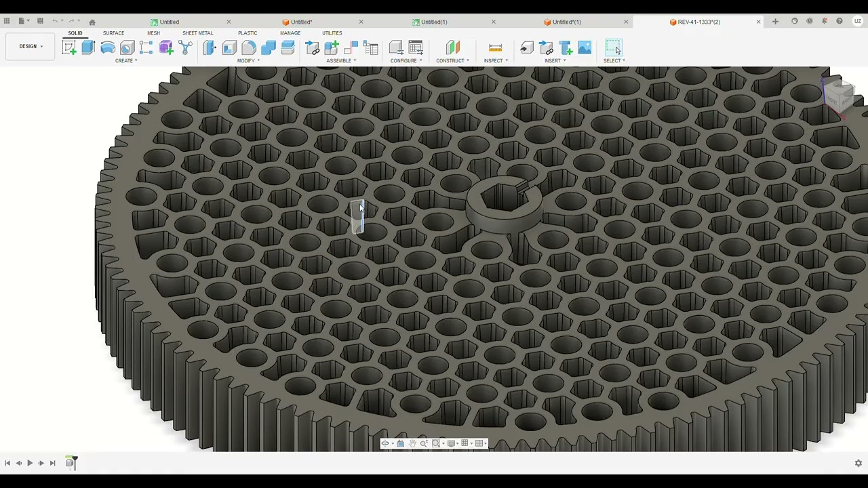Switch to the PLASTIC tab

[248, 33]
